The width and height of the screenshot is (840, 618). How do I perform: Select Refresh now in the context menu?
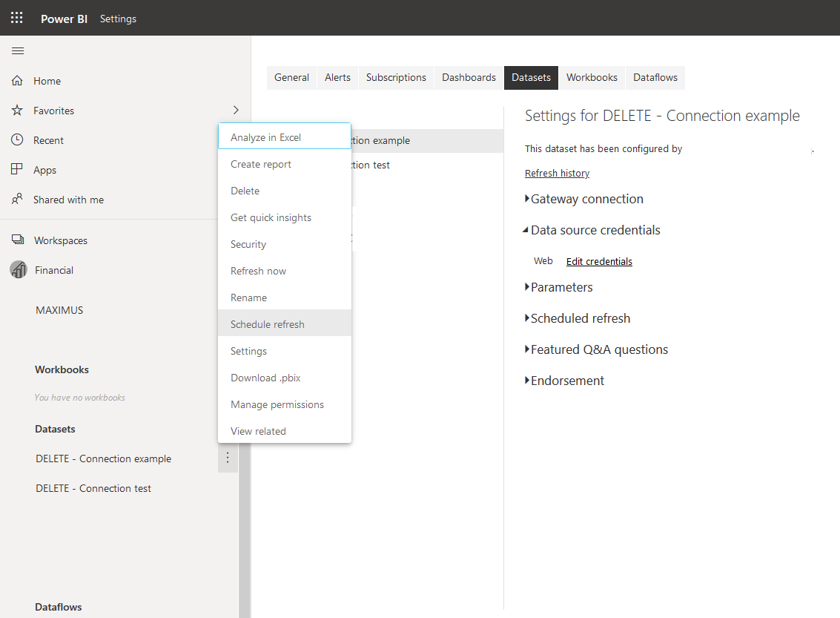pyautogui.click(x=258, y=271)
